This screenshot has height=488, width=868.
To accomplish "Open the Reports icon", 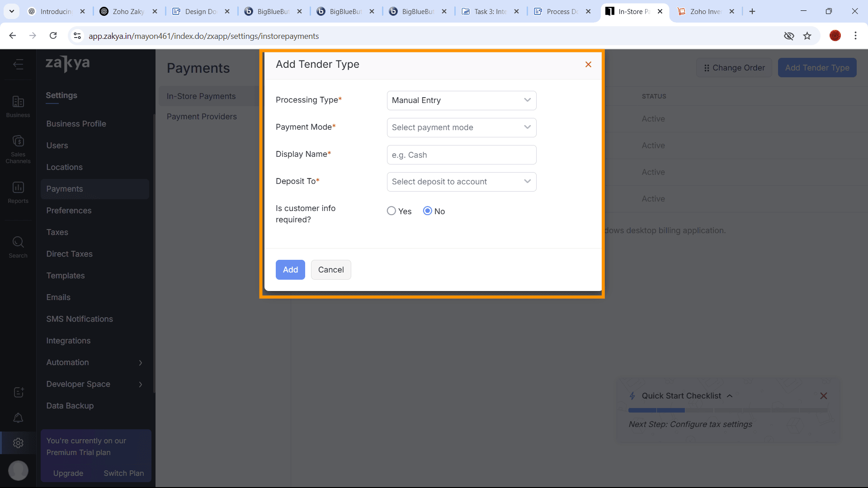I will [x=18, y=192].
